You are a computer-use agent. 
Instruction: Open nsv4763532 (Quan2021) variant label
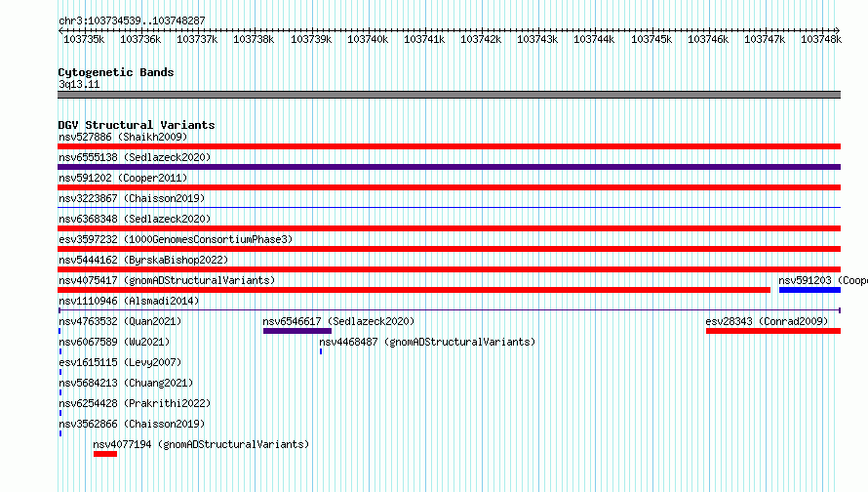[120, 321]
